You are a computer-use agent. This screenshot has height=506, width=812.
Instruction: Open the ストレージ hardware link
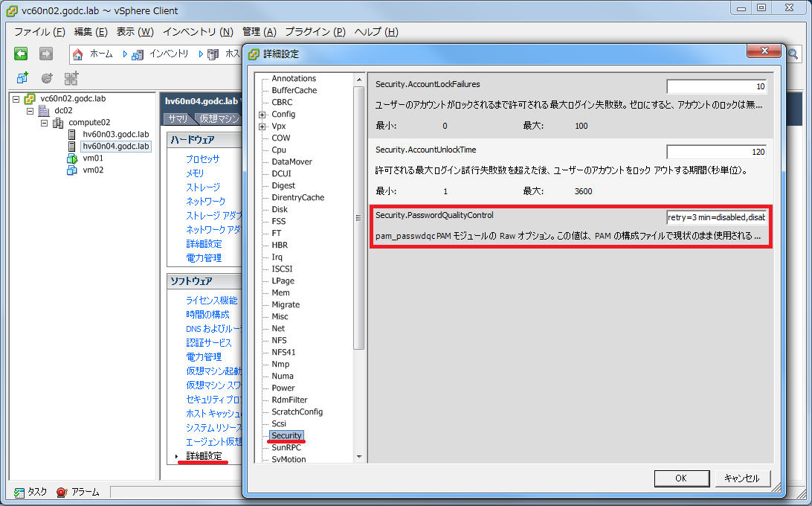(x=202, y=188)
